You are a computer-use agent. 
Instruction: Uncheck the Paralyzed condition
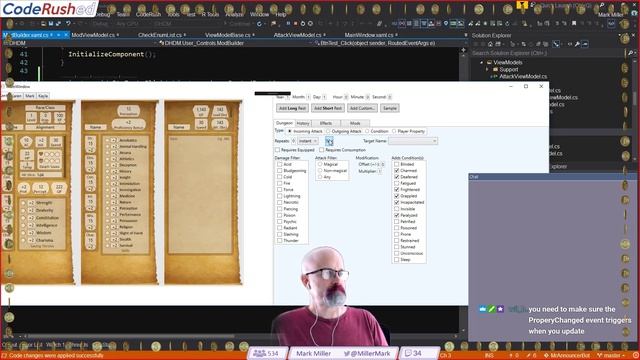[x=396, y=215]
